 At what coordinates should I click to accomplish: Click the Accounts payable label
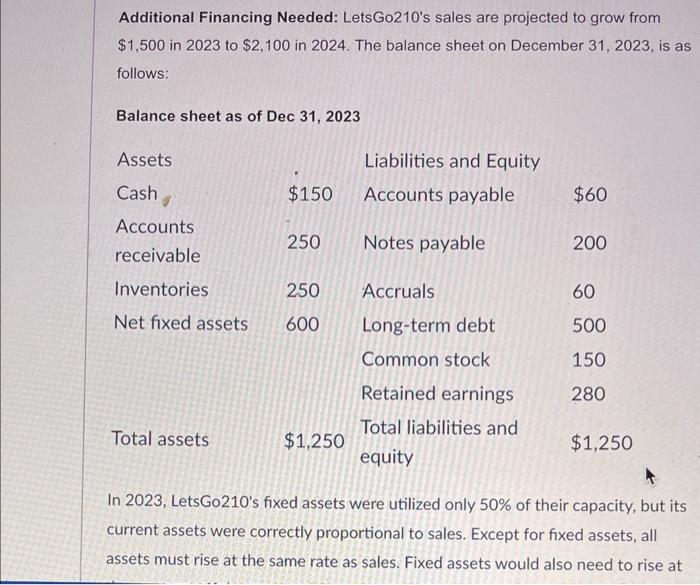pos(438,194)
